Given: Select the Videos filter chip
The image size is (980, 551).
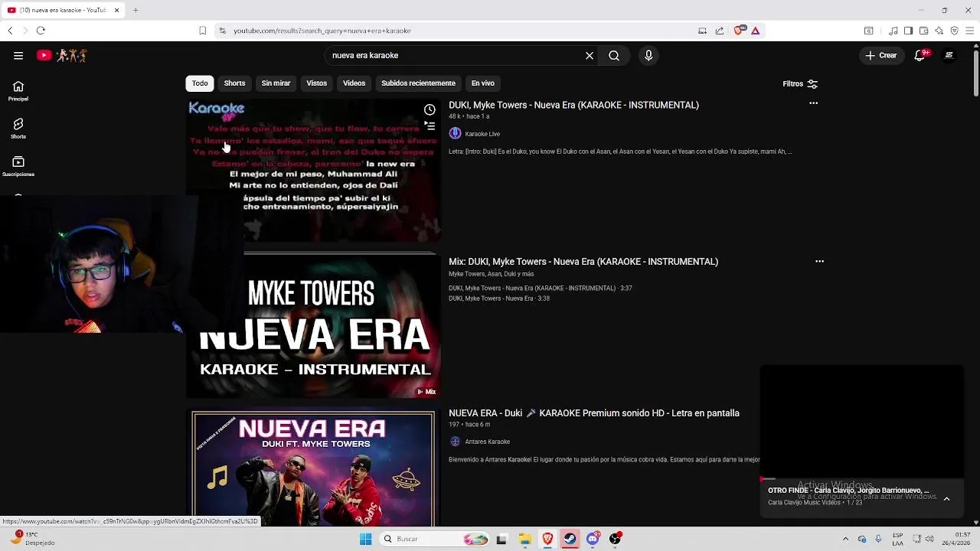Looking at the screenshot, I should click(354, 83).
